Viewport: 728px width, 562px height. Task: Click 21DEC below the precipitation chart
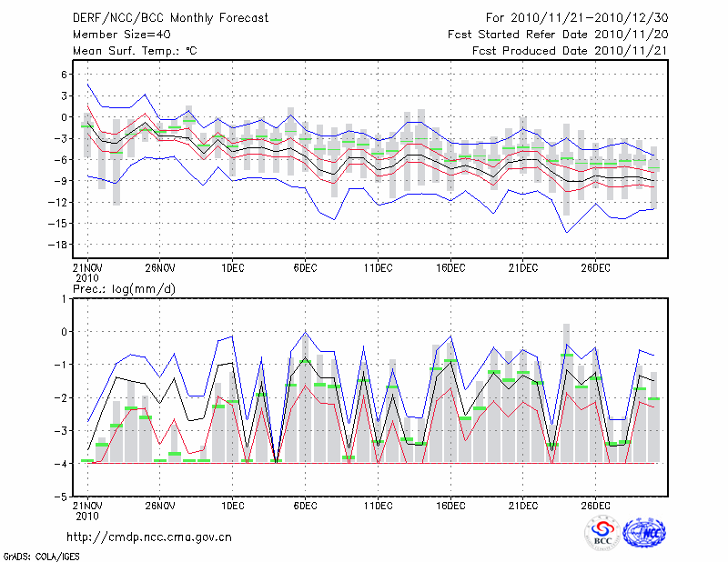pyautogui.click(x=523, y=506)
